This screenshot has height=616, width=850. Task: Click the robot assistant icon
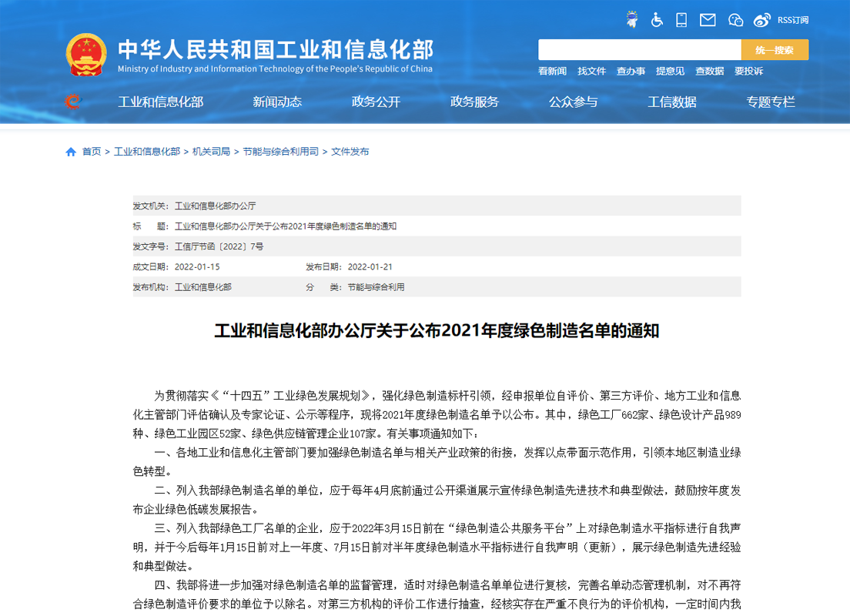pos(631,19)
